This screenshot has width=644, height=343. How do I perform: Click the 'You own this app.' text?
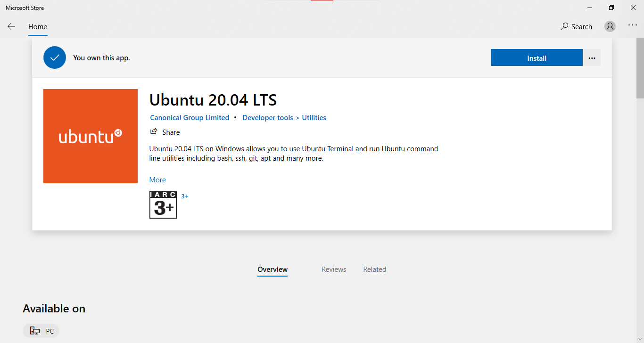101,58
